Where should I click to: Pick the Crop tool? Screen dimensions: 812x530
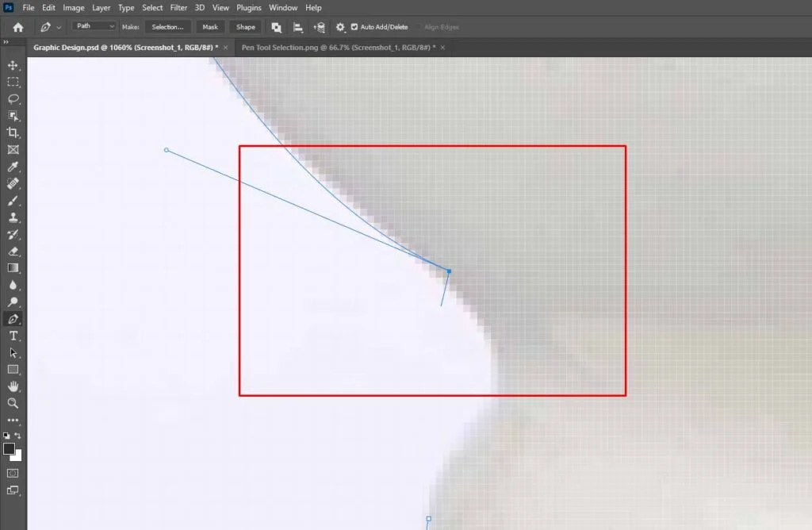click(x=13, y=132)
